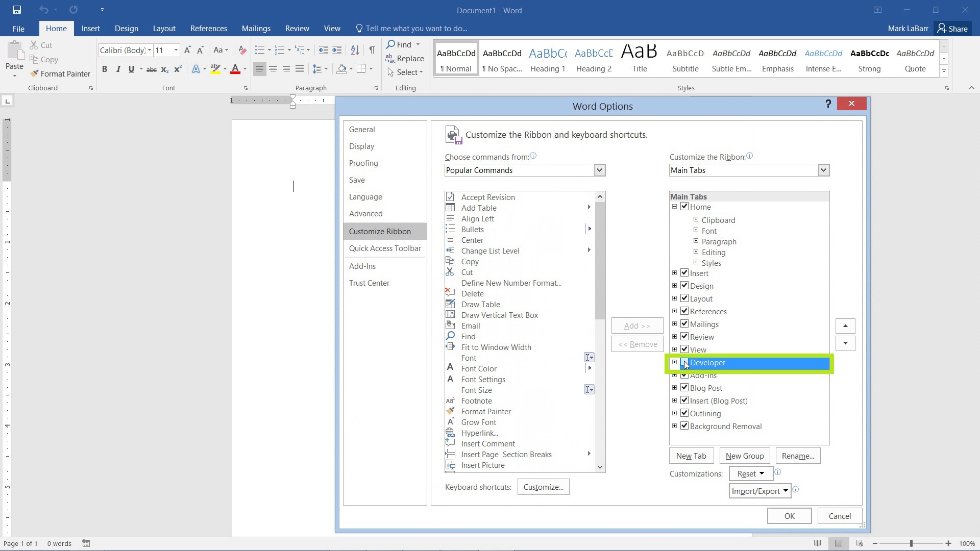Image resolution: width=980 pixels, height=551 pixels.
Task: Click the text highlight color button
Action: point(215,69)
